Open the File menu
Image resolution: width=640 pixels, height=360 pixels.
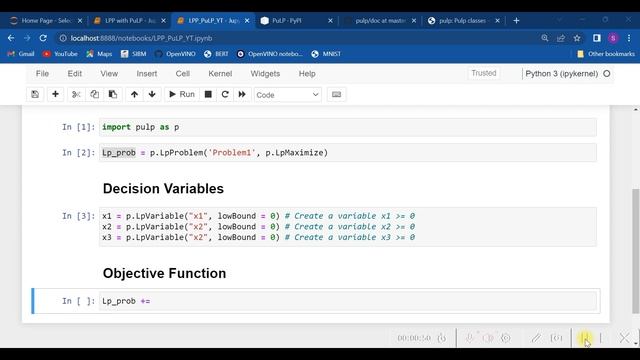(42, 74)
